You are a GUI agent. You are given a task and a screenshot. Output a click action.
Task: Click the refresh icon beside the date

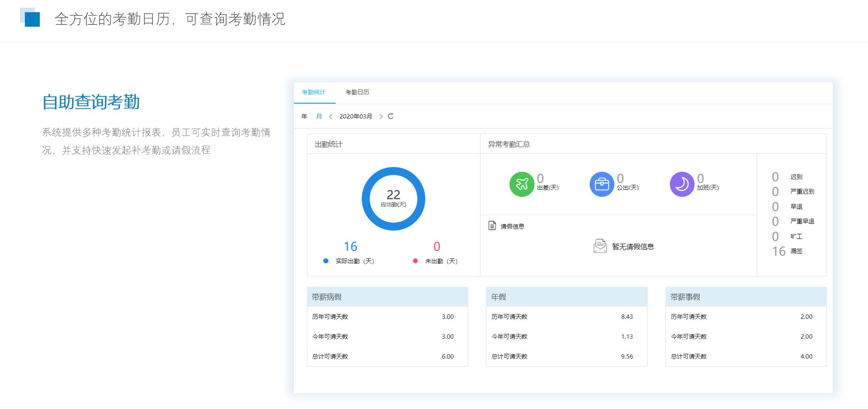[x=391, y=116]
